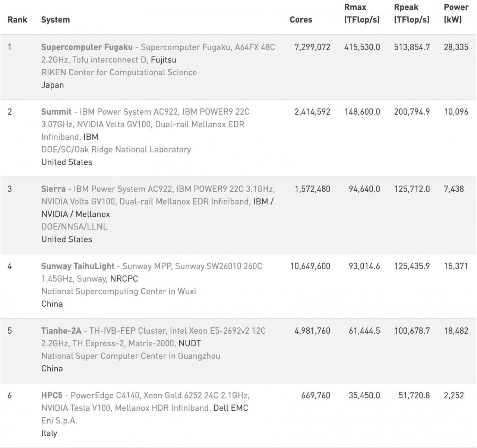The width and height of the screenshot is (477, 448).
Task: Click the Power (kW) column header
Action: (456, 13)
